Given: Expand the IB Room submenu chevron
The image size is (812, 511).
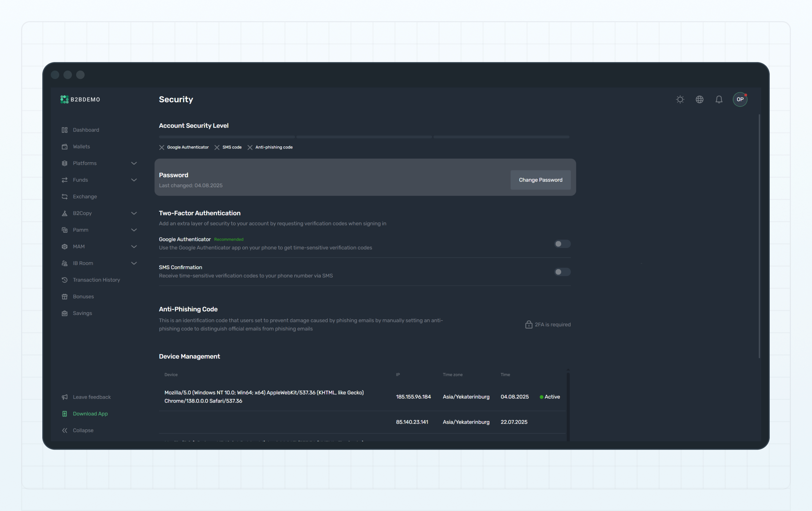Looking at the screenshot, I should pos(134,263).
